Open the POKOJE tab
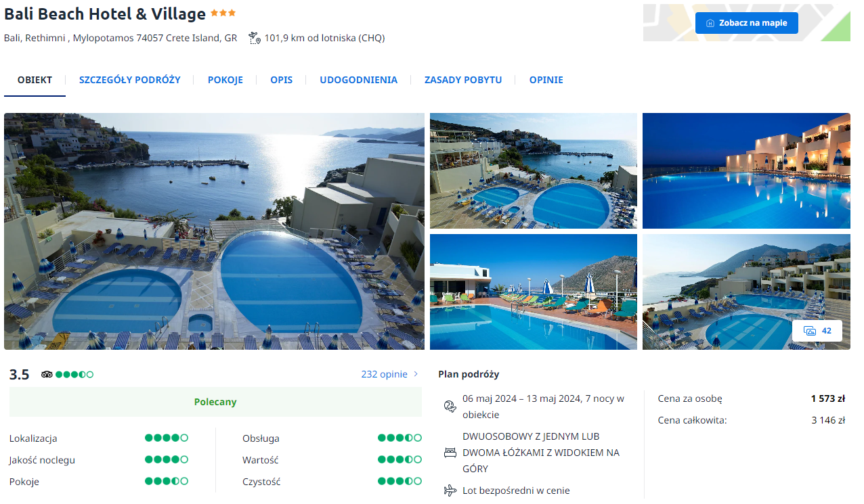Screen dimensions: 864x504 click(225, 80)
